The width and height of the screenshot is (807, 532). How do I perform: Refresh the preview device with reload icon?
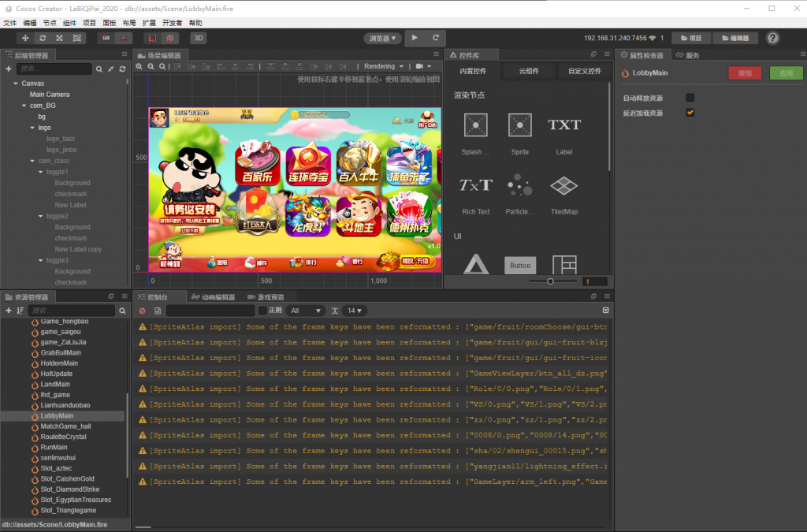tap(435, 38)
